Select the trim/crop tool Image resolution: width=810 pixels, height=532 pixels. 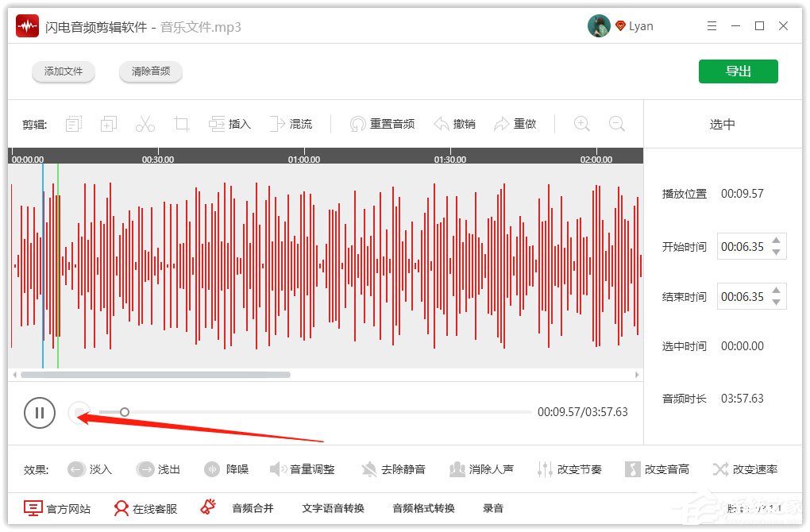point(181,123)
